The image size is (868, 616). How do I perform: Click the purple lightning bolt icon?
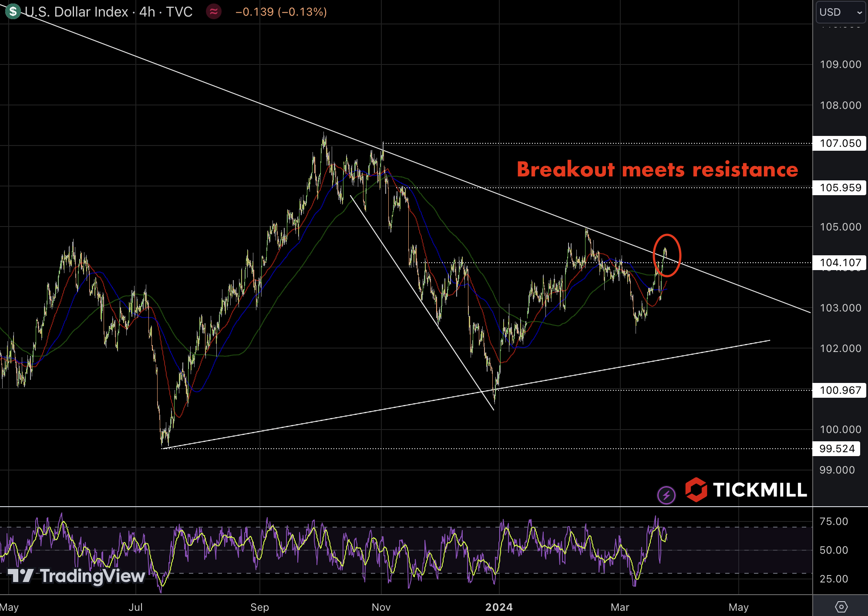tap(666, 495)
